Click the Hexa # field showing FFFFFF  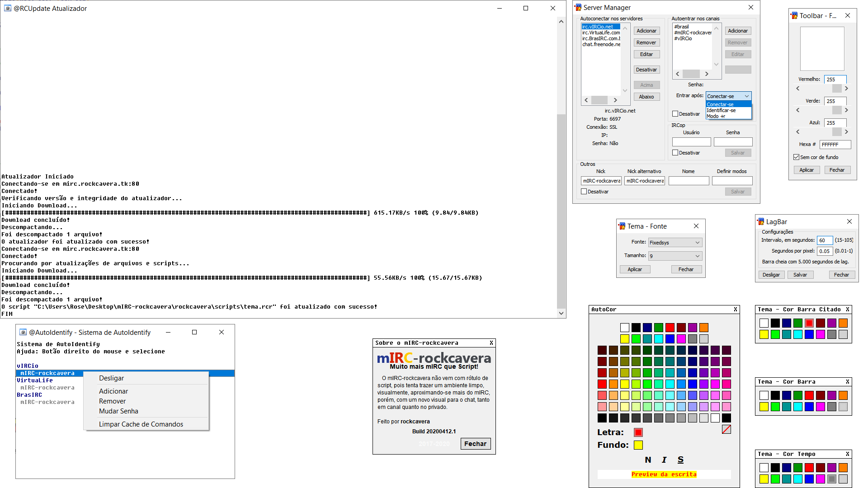pos(835,145)
